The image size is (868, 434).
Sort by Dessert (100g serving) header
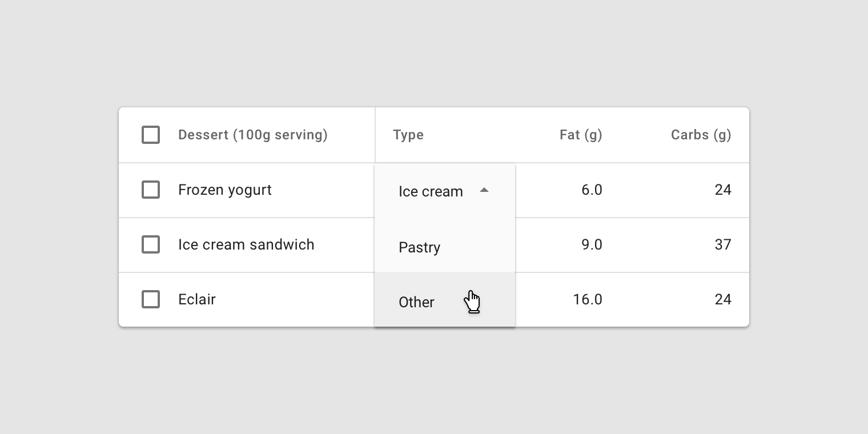253,135
